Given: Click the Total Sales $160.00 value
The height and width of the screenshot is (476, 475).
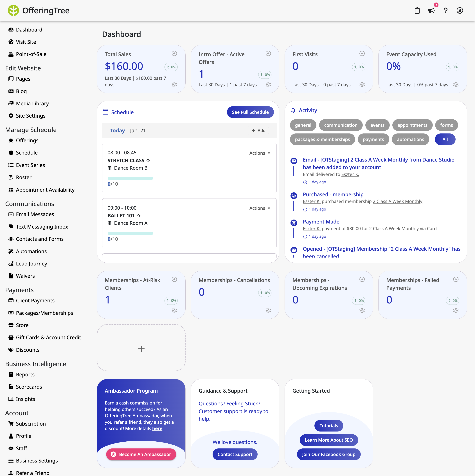Looking at the screenshot, I should point(124,66).
